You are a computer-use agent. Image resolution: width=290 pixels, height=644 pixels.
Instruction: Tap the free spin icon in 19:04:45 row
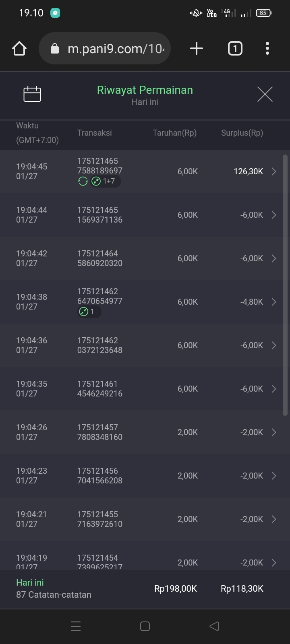[83, 182]
